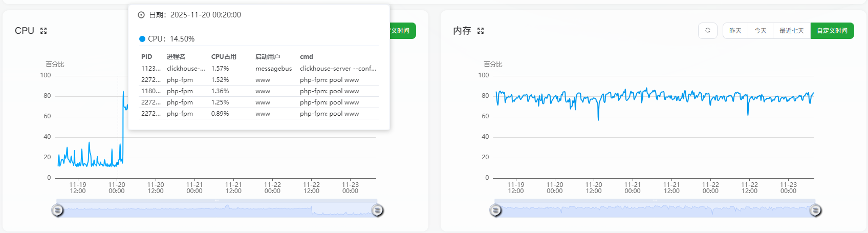Click the refresh icon in 内存 panel

point(708,31)
